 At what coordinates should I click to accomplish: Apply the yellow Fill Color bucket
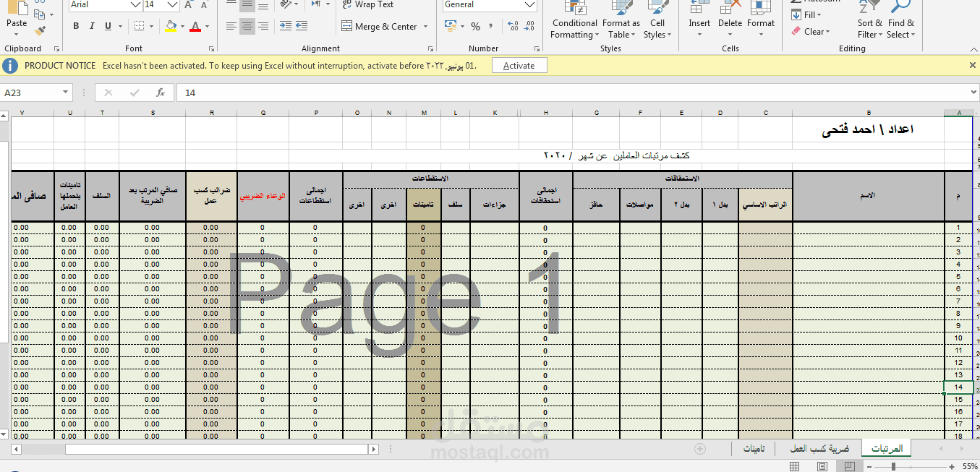pyautogui.click(x=170, y=27)
